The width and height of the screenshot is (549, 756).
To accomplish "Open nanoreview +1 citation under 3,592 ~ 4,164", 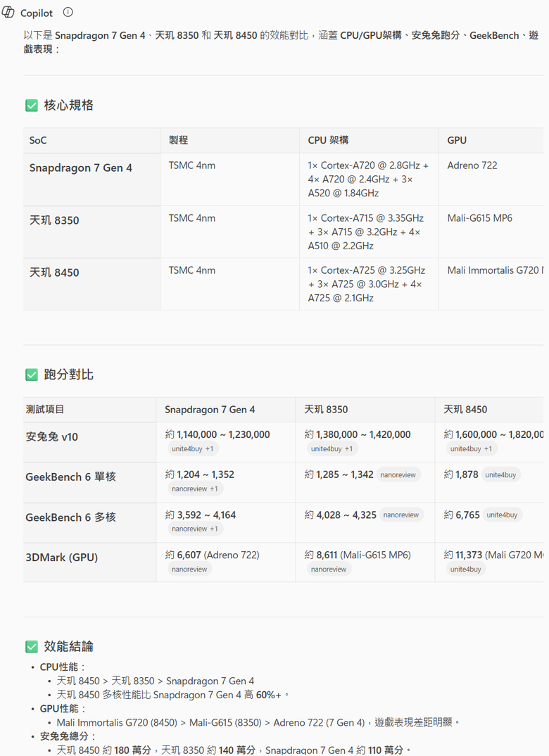I will [194, 529].
